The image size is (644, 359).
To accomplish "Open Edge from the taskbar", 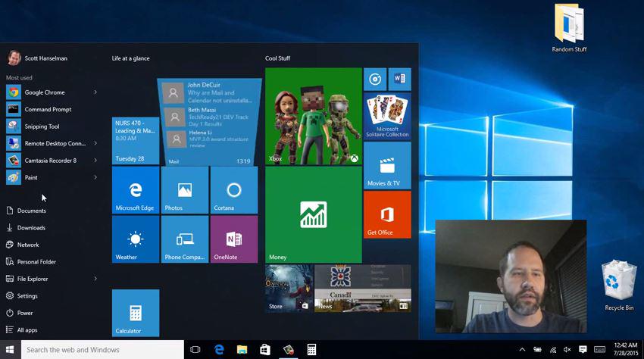I will [x=219, y=350].
